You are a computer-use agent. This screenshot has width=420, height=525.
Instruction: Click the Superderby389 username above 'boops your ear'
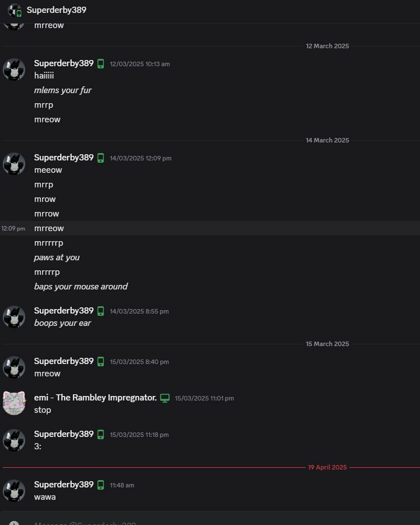(x=63, y=311)
